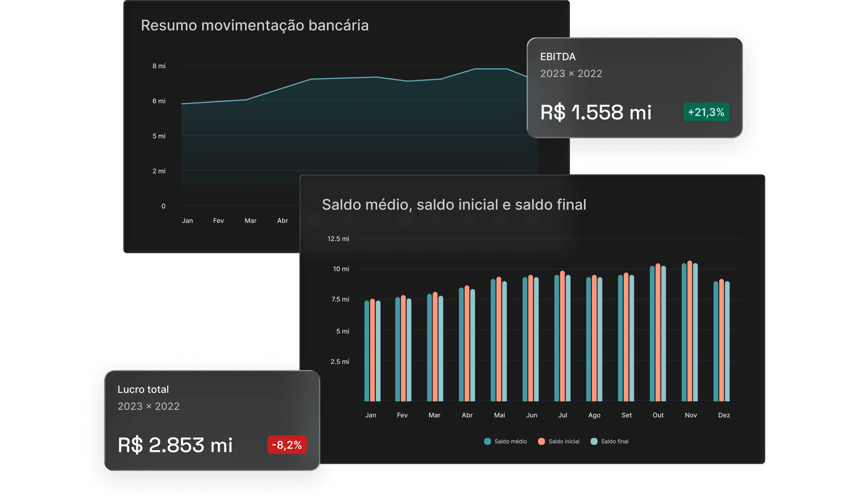Select the tallest orange bar in Nov
Viewport: 868px width, 503px height.
pos(690,331)
